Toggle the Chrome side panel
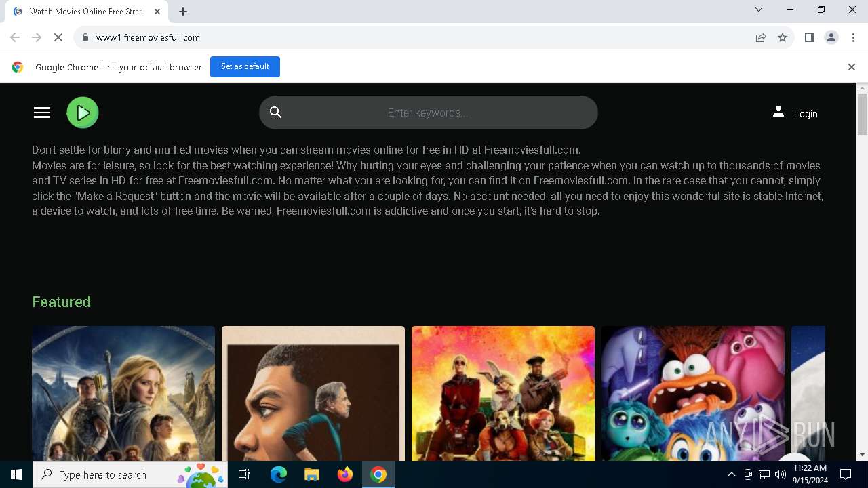Image resolution: width=868 pixels, height=488 pixels. tap(809, 37)
